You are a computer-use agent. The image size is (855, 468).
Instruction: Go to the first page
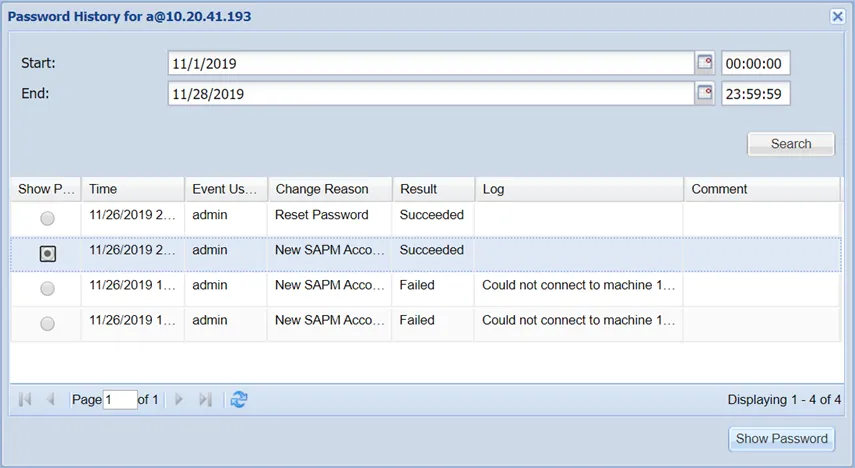coord(25,400)
